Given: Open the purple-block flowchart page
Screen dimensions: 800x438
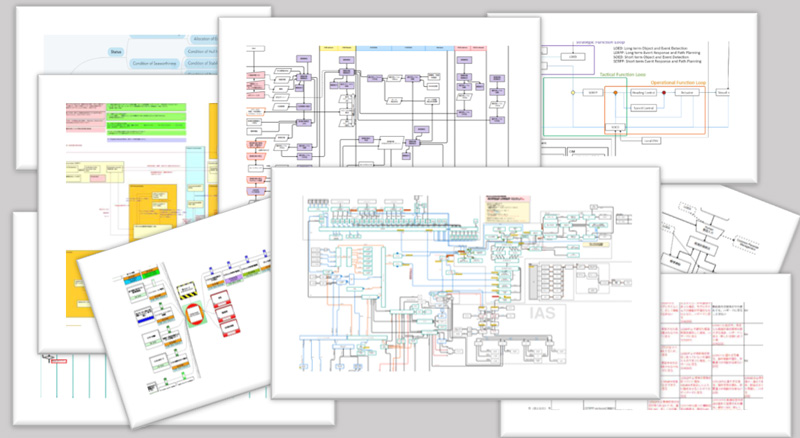Looking at the screenshot, I should point(379,92).
